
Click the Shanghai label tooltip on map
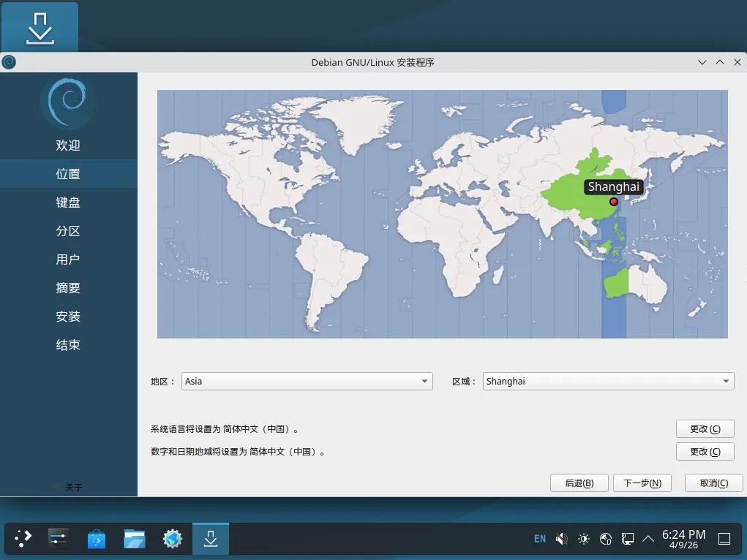614,186
